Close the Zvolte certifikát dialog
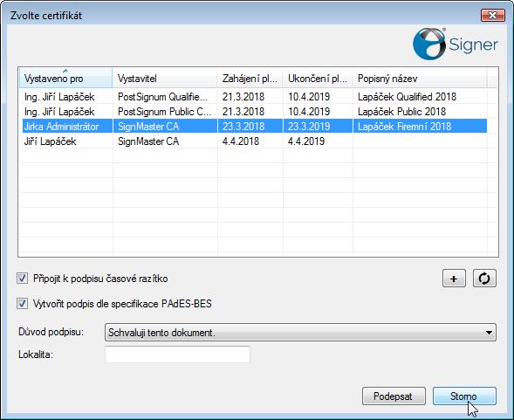Screen dimensions: 514x420 coord(493,15)
